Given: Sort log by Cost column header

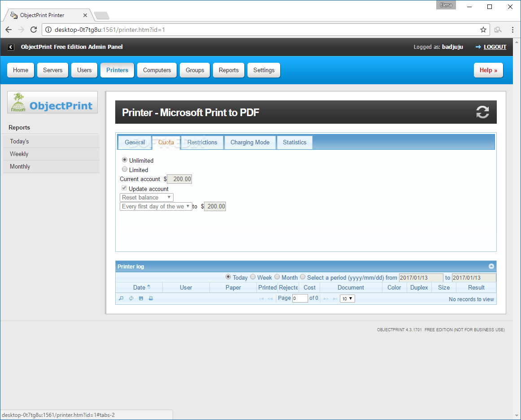Looking at the screenshot, I should pos(309,287).
